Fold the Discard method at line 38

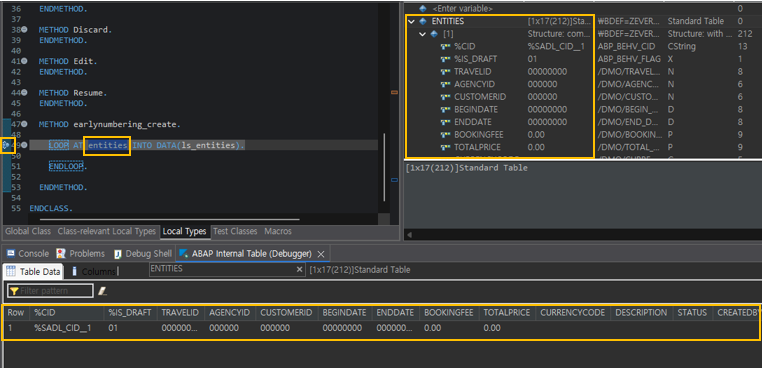coord(24,30)
